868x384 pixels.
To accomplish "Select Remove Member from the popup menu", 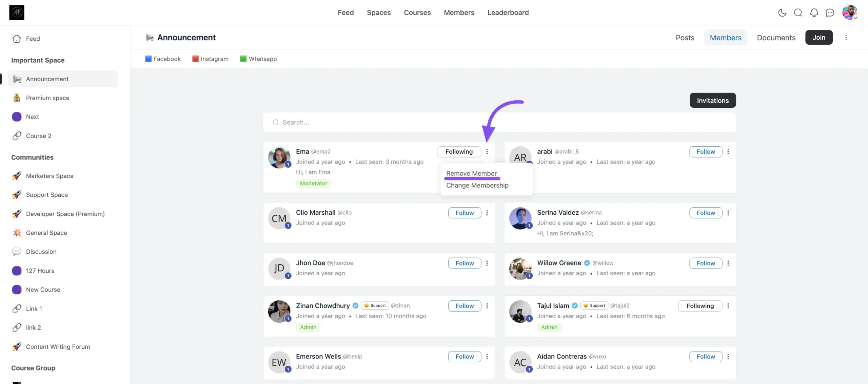I will 471,173.
